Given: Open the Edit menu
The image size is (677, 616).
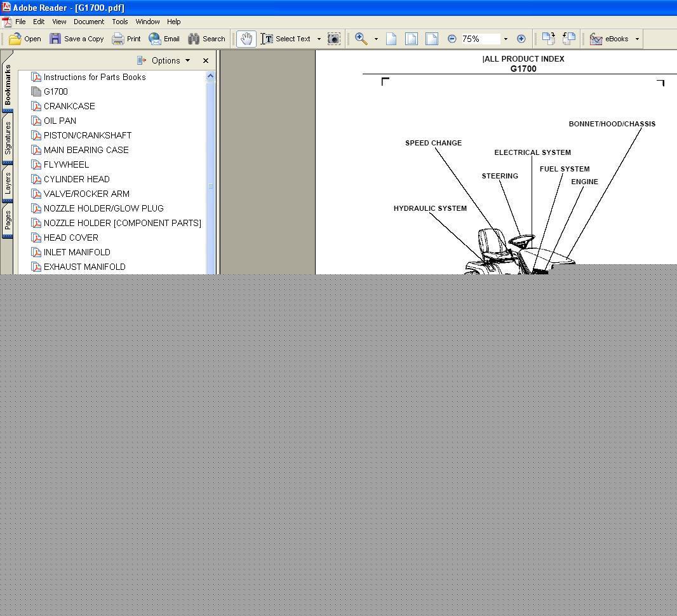Looking at the screenshot, I should [39, 22].
